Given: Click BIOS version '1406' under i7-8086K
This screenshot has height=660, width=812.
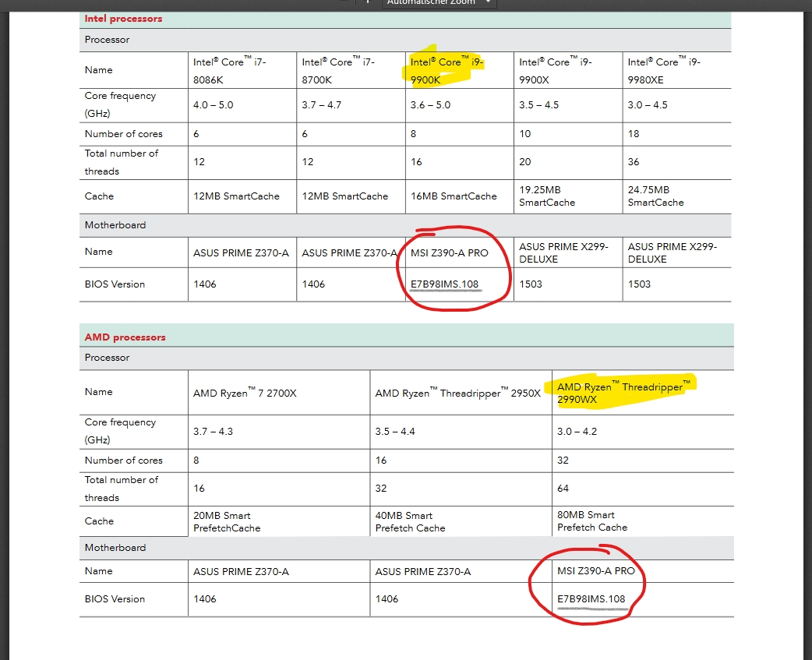Looking at the screenshot, I should tap(204, 284).
